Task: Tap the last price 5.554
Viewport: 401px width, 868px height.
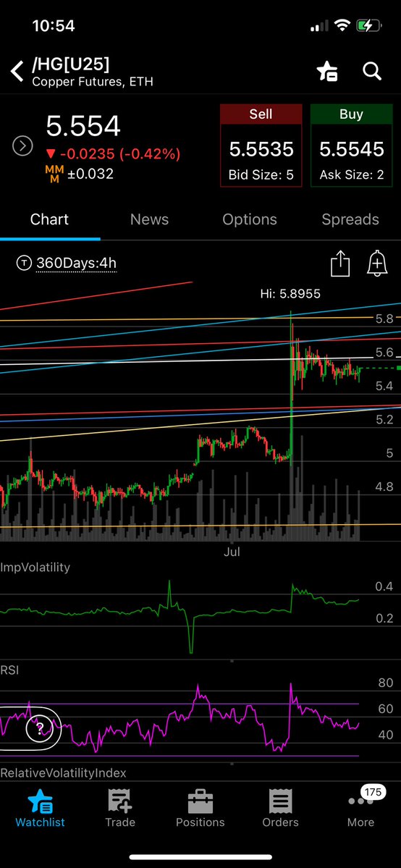Action: pos(83,126)
